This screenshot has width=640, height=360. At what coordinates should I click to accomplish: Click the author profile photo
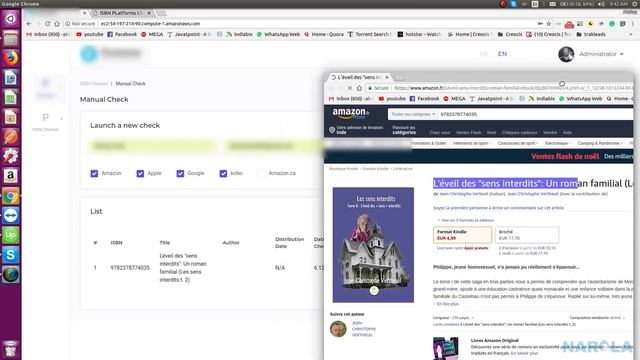[x=338, y=329]
